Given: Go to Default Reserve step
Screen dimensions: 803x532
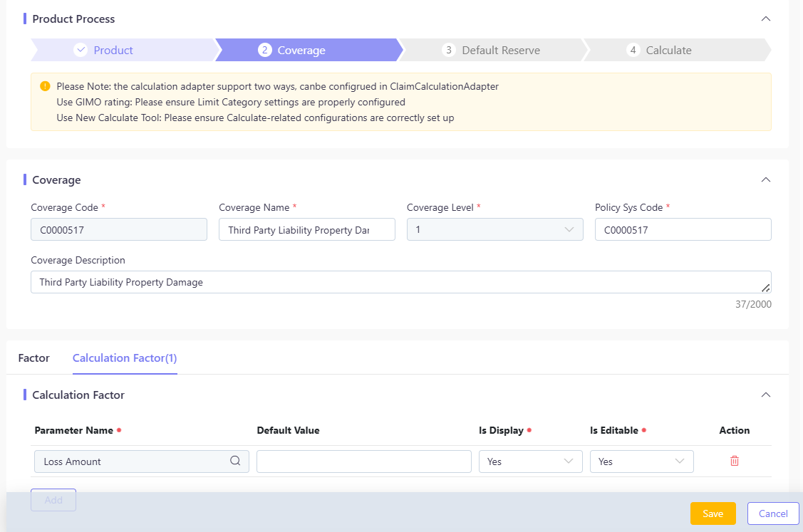Looking at the screenshot, I should tap(492, 50).
